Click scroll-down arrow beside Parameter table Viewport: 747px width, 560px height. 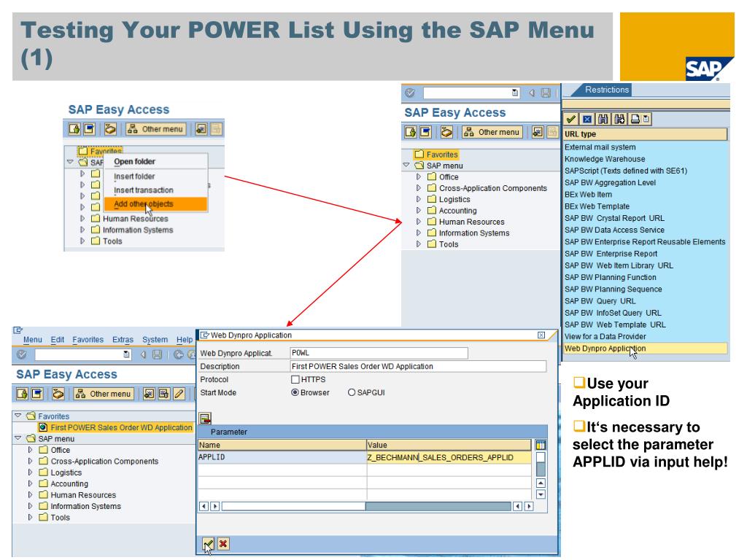541,494
